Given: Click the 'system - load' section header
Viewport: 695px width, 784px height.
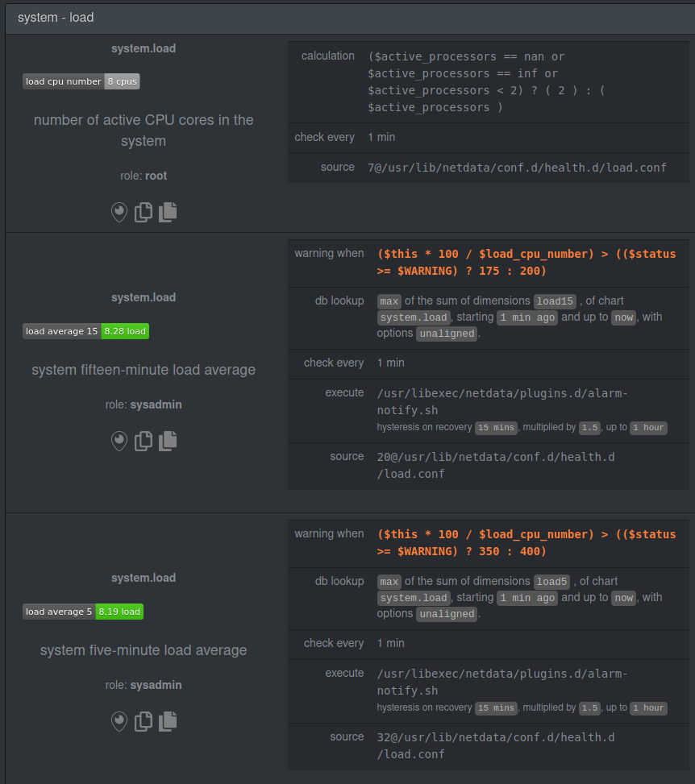Looking at the screenshot, I should [x=350, y=18].
